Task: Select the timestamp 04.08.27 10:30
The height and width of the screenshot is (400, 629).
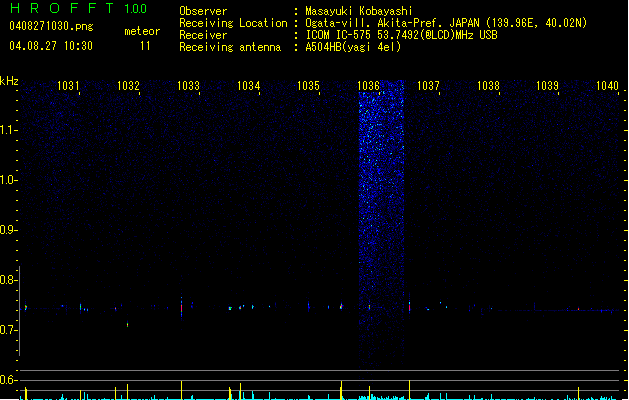Action: tap(51, 46)
